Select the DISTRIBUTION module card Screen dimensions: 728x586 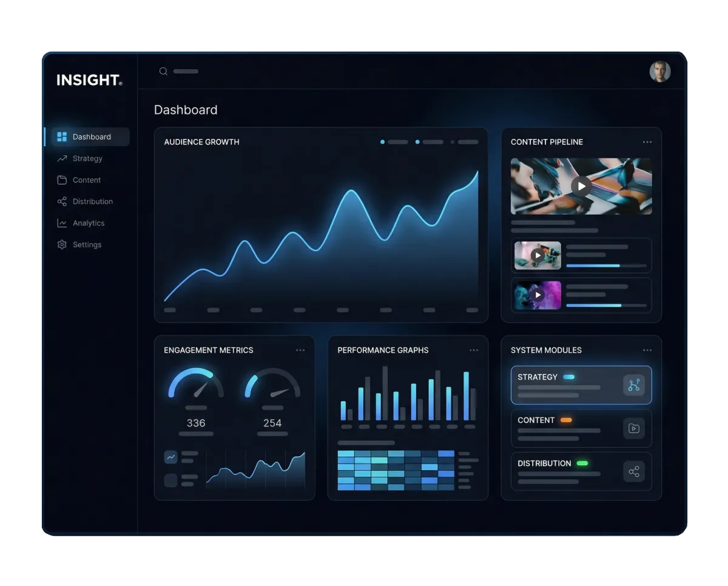pos(581,471)
